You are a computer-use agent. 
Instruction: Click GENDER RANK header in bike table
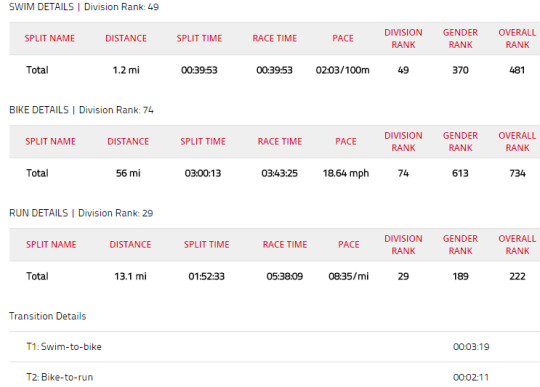tap(460, 142)
